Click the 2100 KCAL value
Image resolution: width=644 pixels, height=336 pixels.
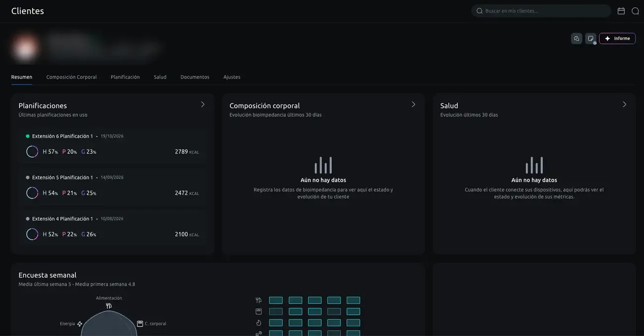coord(187,235)
